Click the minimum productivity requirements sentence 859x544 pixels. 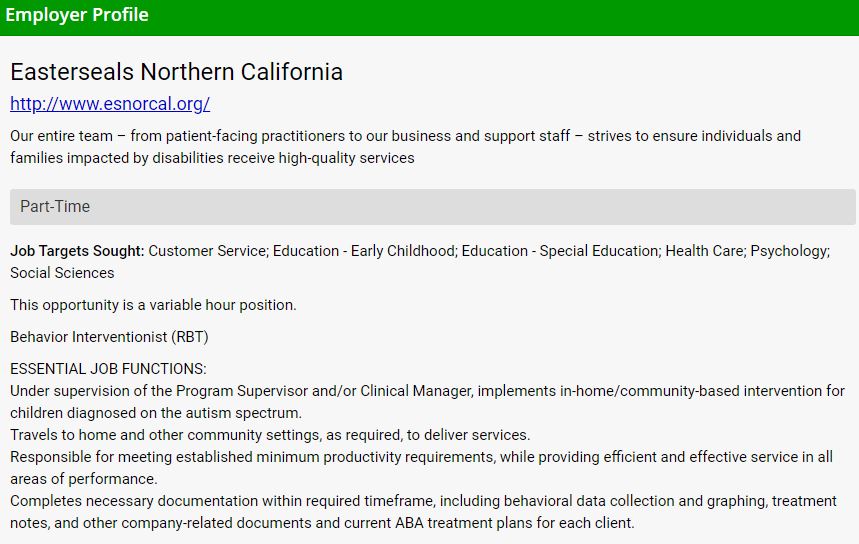(x=420, y=457)
